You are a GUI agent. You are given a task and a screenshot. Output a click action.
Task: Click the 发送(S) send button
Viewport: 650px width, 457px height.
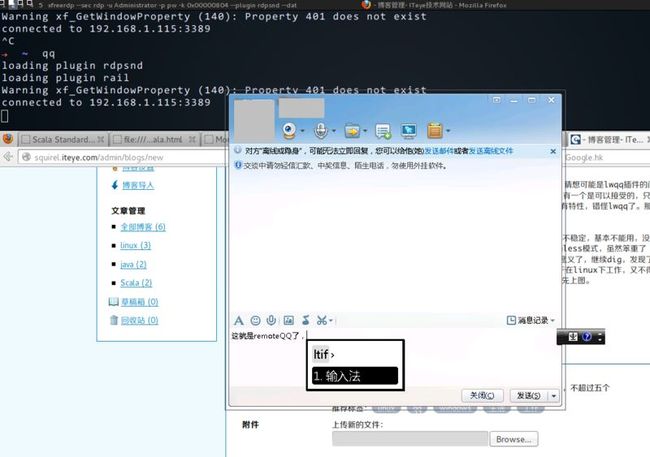tap(529, 396)
